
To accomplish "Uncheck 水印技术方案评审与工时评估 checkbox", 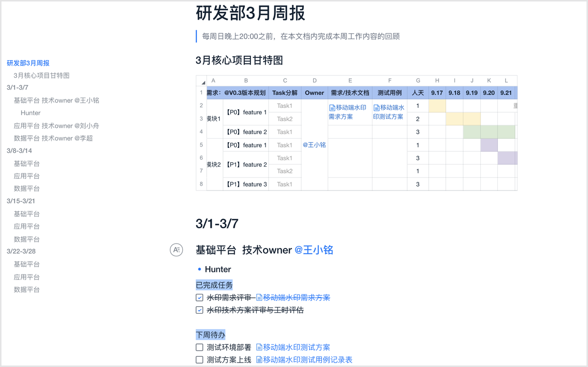I will pos(199,310).
